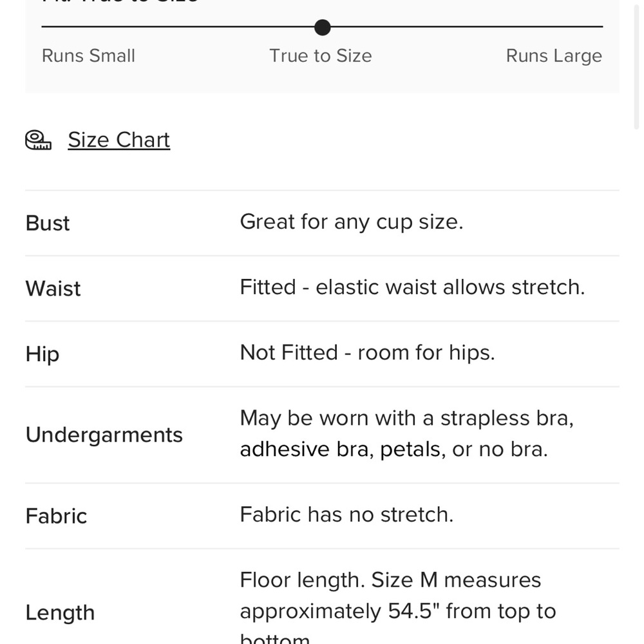Select the 'Great for any cup size' text
This screenshot has width=644, height=644.
(x=351, y=222)
